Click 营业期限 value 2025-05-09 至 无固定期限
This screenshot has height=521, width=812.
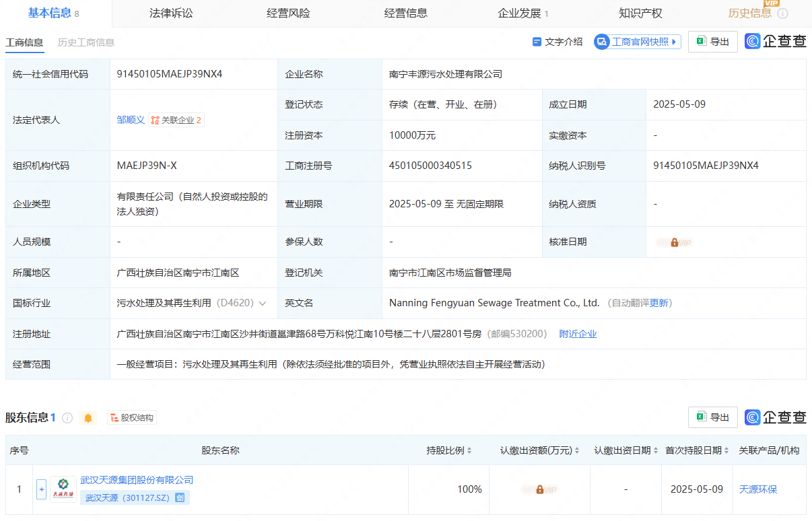[446, 204]
